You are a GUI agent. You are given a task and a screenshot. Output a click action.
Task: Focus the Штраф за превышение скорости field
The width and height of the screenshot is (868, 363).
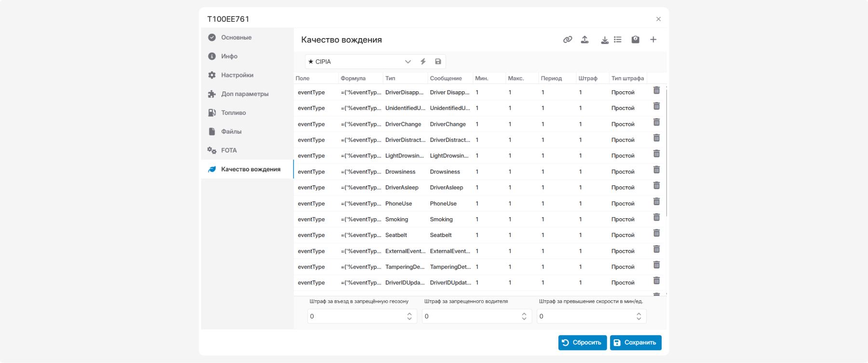(591, 316)
